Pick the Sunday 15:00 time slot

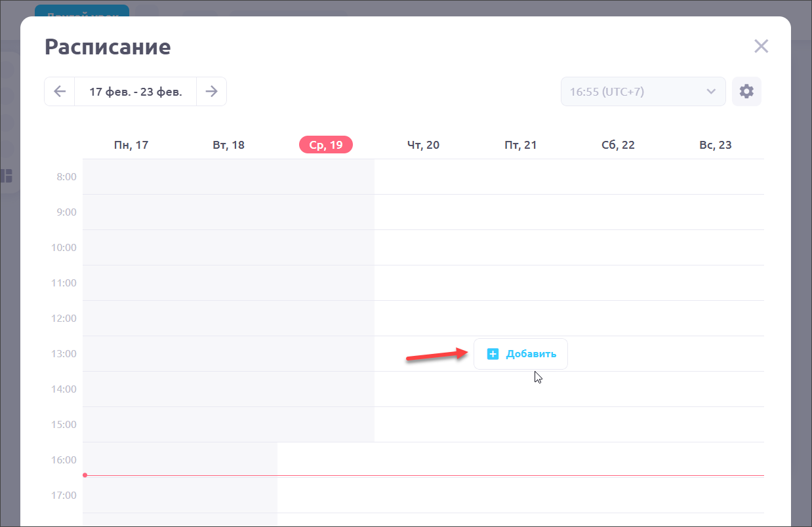click(716, 425)
